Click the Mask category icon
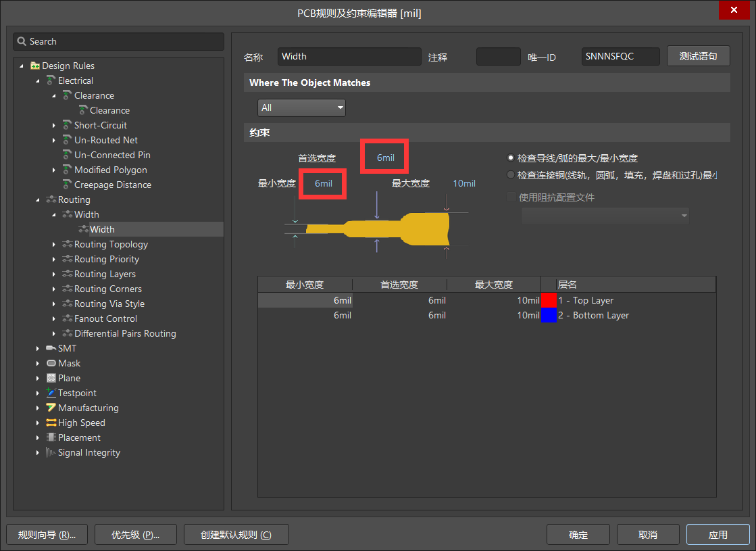This screenshot has height=551, width=756. [51, 363]
